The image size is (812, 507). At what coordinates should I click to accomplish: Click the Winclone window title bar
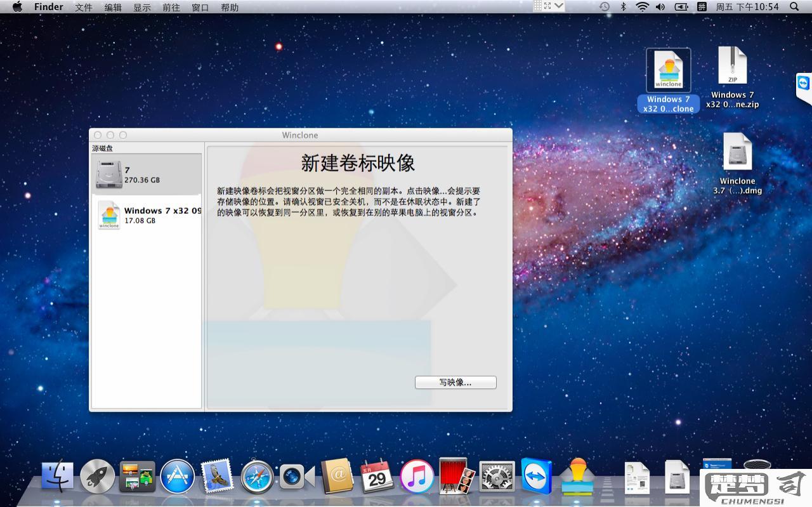tap(301, 135)
